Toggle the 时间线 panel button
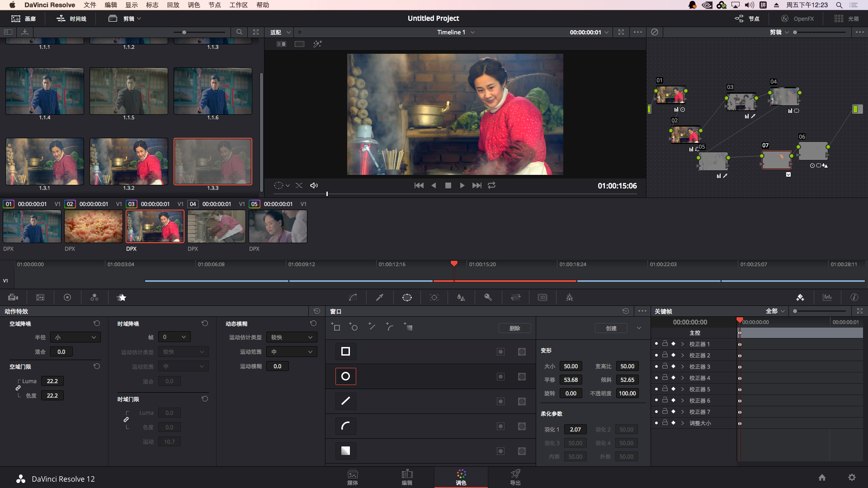 [x=71, y=19]
